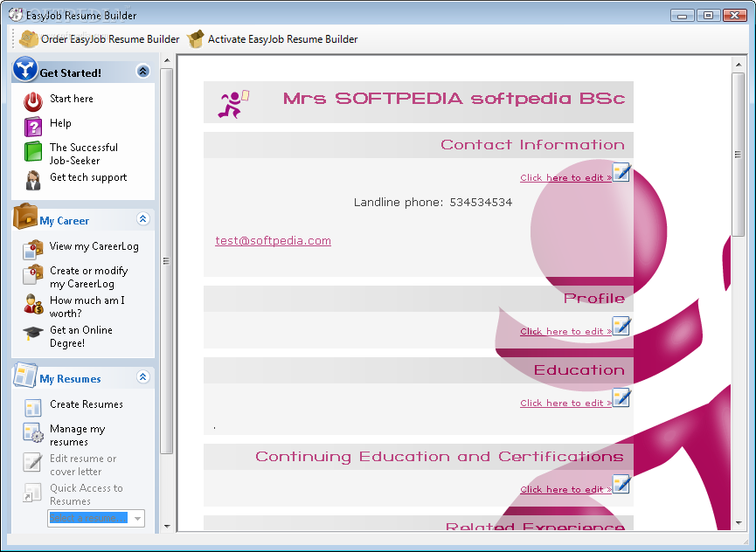The height and width of the screenshot is (552, 756).
Task: Click the Order EasyJob box icon in toolbar
Action: point(29,39)
